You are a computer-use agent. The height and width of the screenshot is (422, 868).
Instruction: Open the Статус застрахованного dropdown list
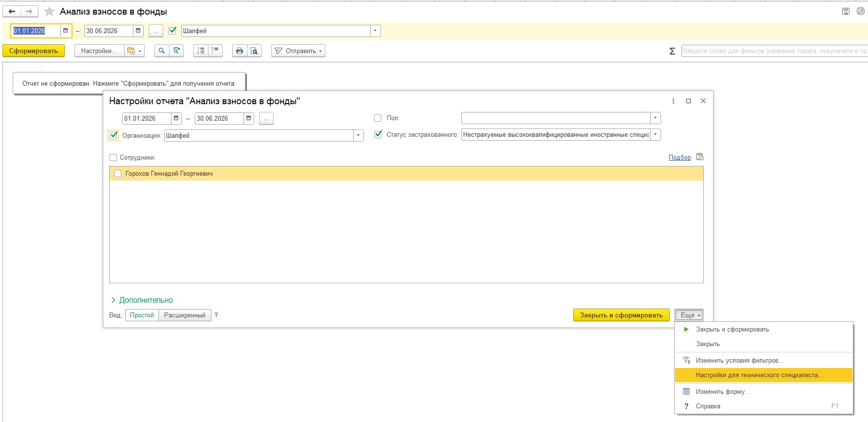(655, 134)
